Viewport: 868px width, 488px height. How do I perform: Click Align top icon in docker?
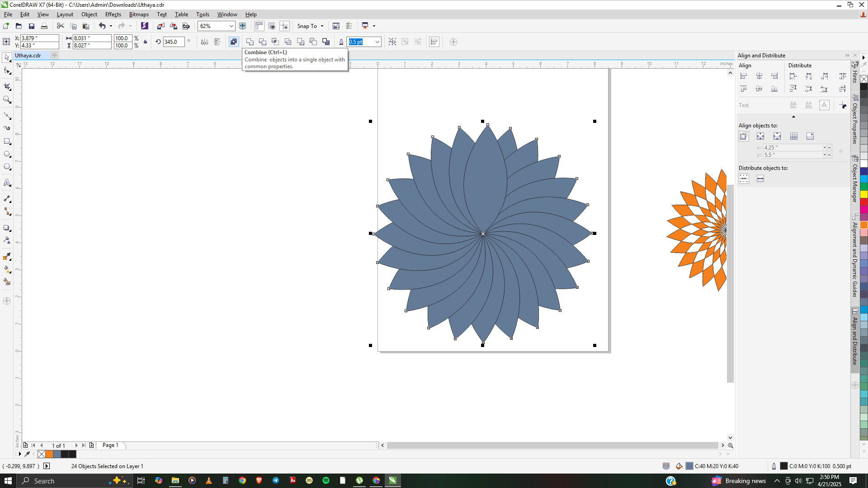[744, 89]
